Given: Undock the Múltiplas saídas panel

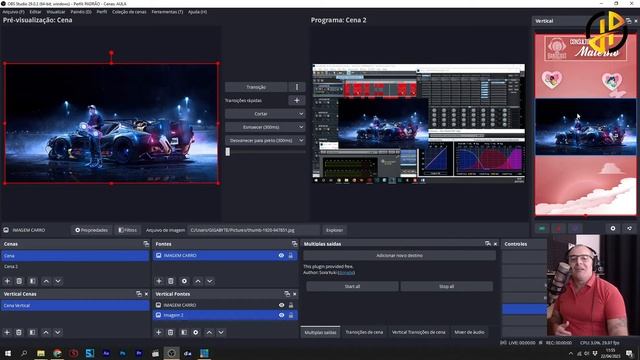Looking at the screenshot, I should pos(488,244).
